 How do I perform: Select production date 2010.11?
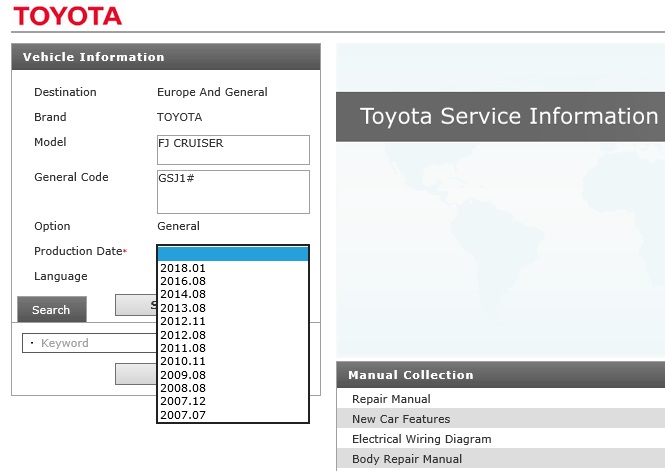coord(232,361)
